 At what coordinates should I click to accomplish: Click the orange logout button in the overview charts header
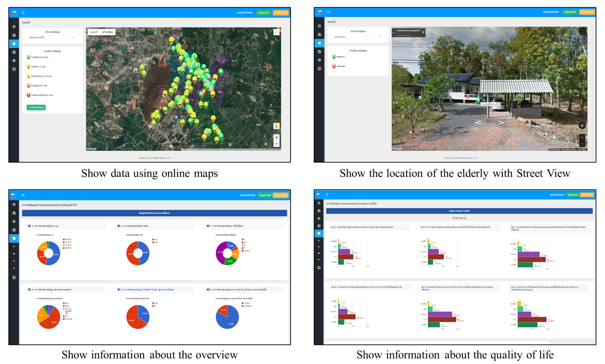tap(280, 195)
